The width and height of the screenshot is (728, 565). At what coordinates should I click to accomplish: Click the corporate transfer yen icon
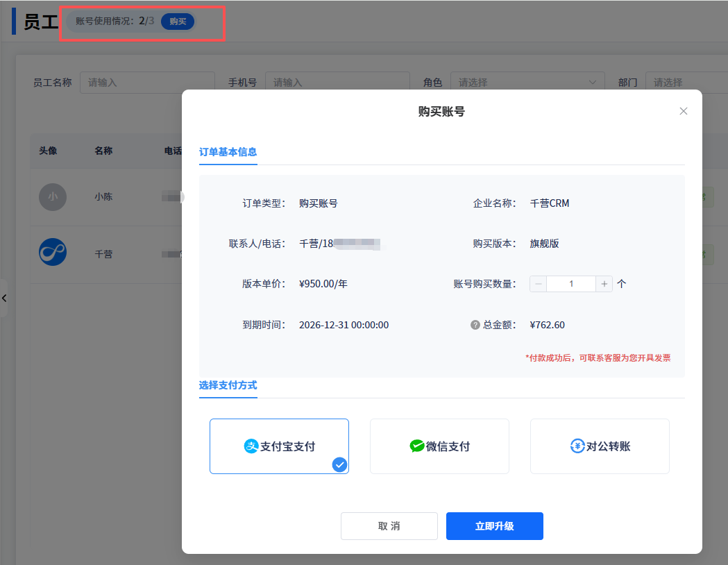[577, 446]
